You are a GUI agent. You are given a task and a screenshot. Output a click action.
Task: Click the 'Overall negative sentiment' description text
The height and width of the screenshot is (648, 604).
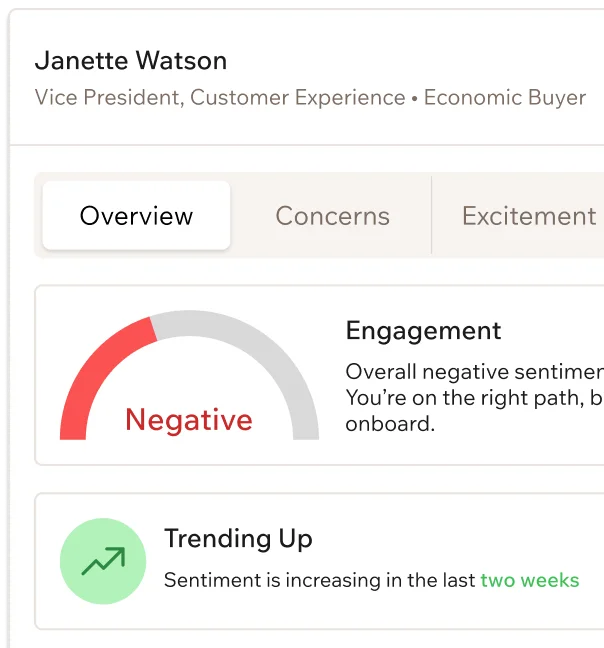475,372
